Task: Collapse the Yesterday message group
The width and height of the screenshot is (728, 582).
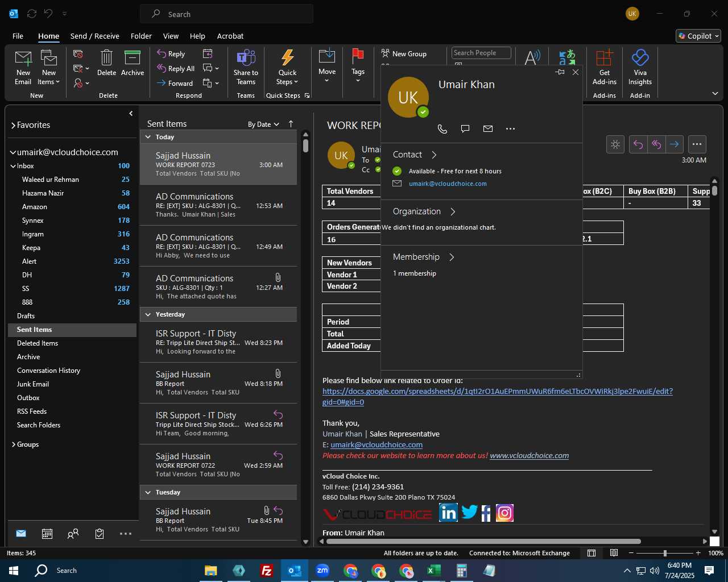Action: [x=148, y=314]
